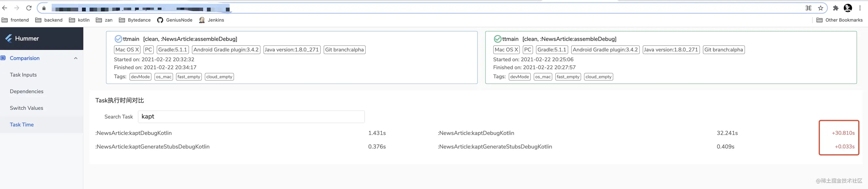Click left build os_mac tag

tap(164, 77)
